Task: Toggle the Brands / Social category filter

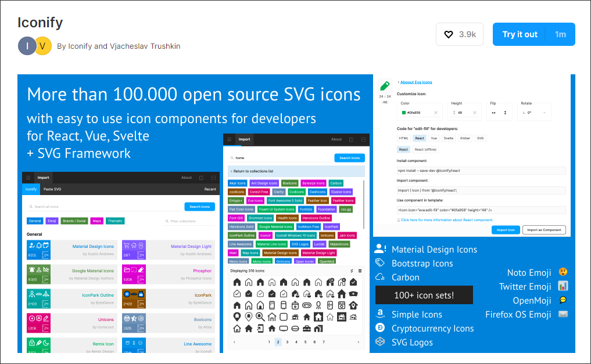Action: pos(74,221)
